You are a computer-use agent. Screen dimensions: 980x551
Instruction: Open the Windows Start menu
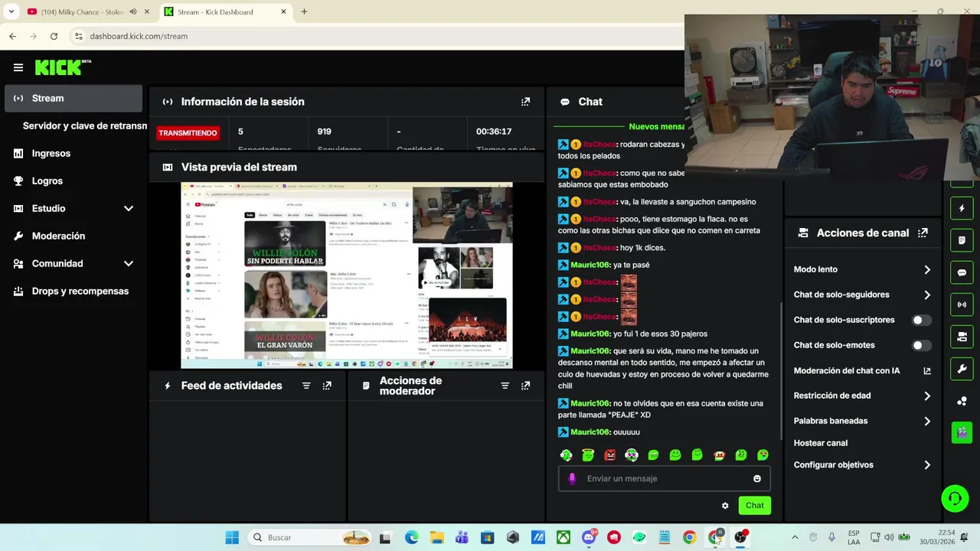tap(232, 537)
